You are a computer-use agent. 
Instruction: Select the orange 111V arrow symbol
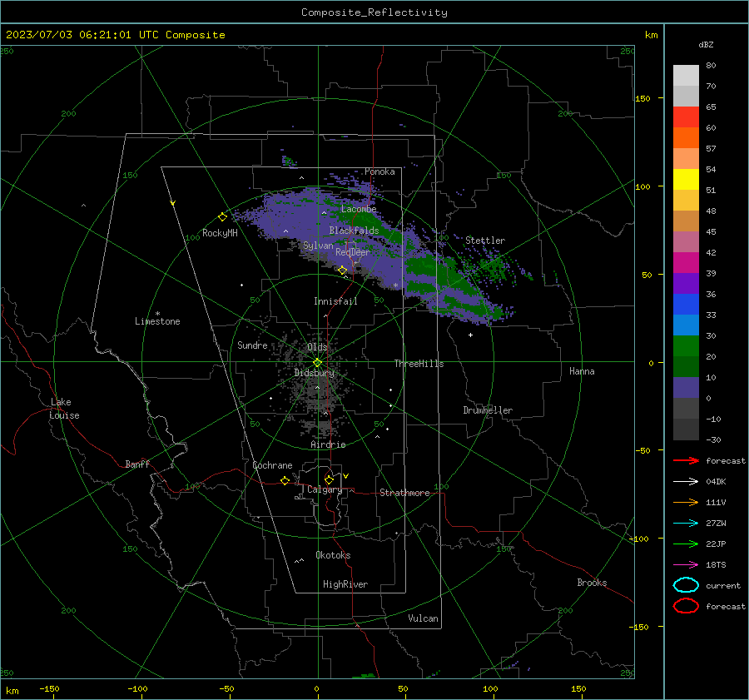pyautogui.click(x=686, y=502)
